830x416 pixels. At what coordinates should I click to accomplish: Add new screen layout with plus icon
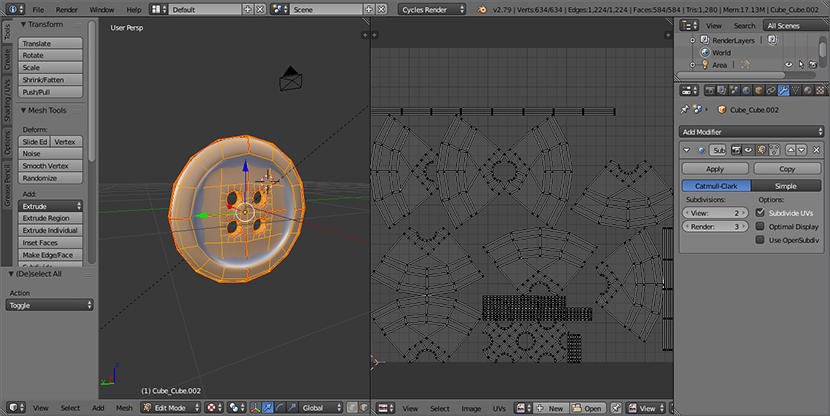248,10
